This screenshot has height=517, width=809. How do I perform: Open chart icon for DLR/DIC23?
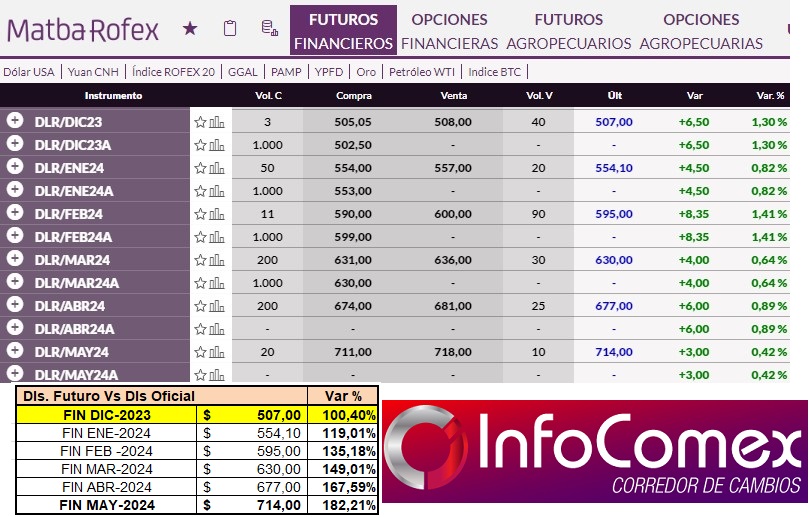[x=217, y=122]
